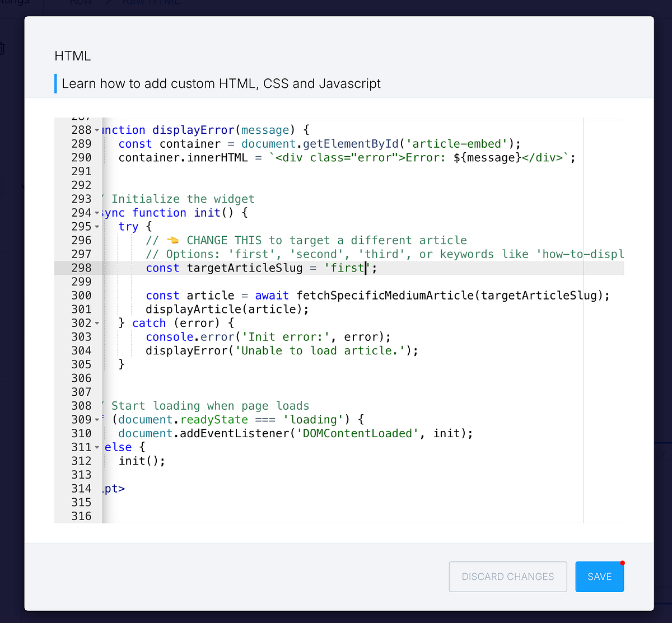
Task: Save the HTML code changes
Action: [x=599, y=577]
